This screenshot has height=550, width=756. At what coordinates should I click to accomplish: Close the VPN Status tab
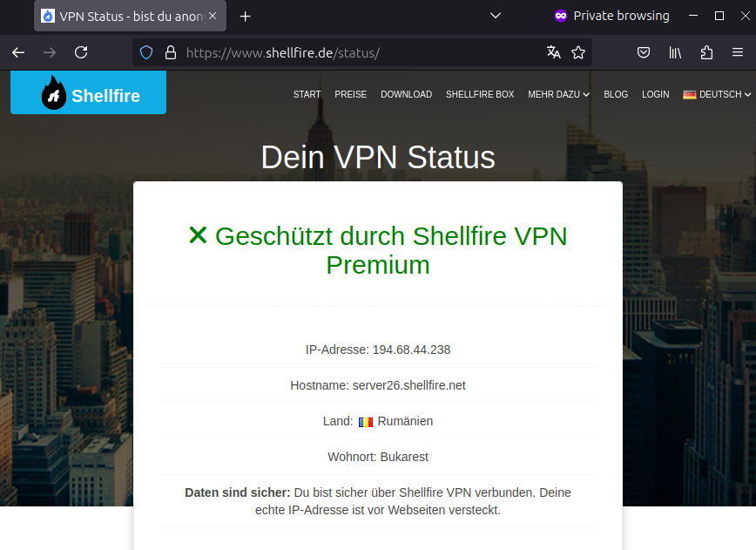(x=213, y=16)
